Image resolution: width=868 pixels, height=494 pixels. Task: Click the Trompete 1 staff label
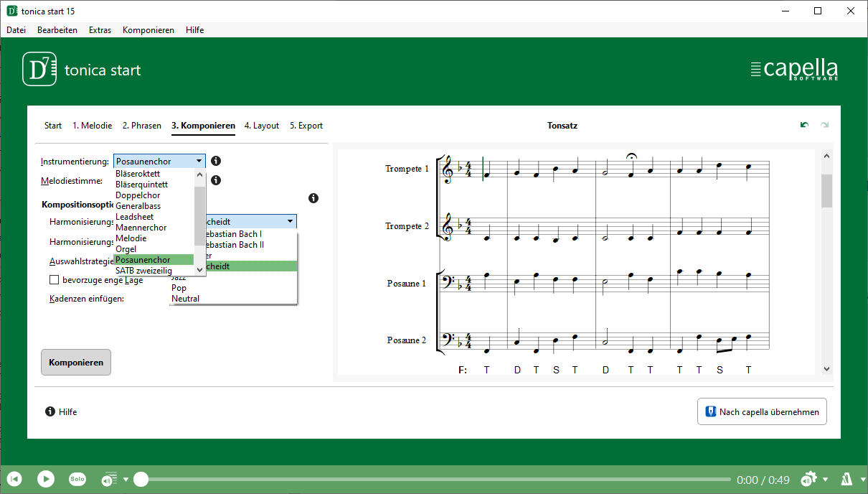(407, 169)
